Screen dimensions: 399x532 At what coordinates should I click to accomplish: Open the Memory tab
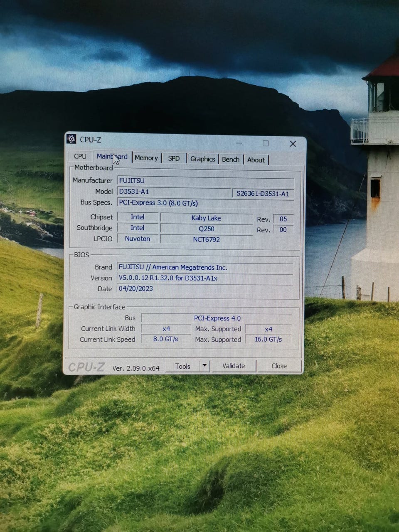(x=146, y=158)
